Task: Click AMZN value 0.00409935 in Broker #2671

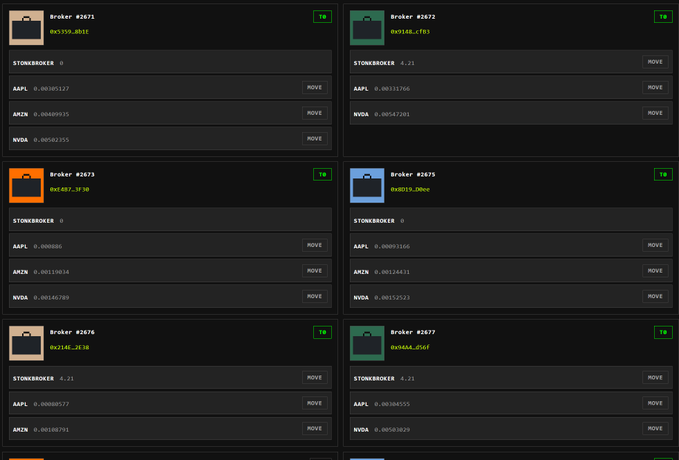Action: pos(51,114)
